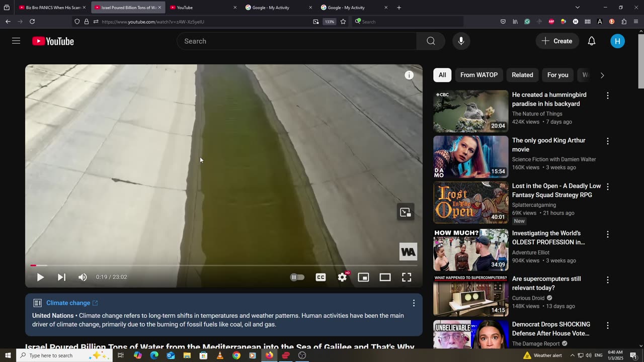Select the From WATOP chip
Screen dimensions: 644x362
point(479,75)
